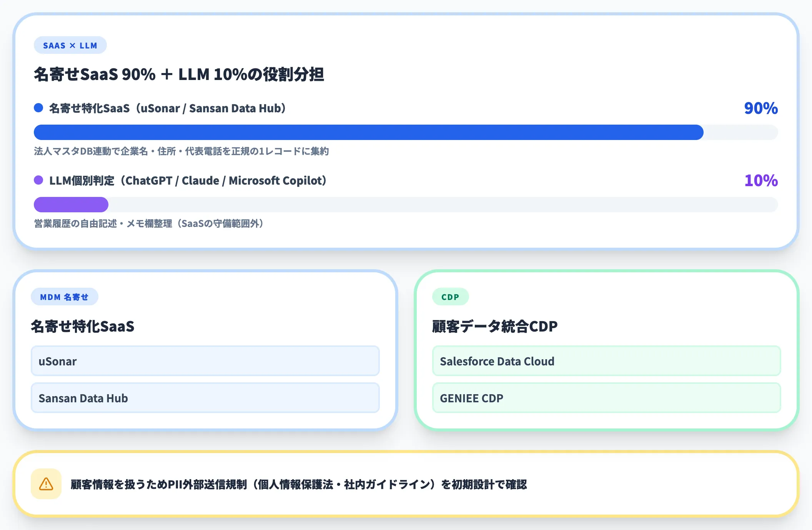
Task: Click the card title 顧客データ統合CDP
Action: point(495,326)
